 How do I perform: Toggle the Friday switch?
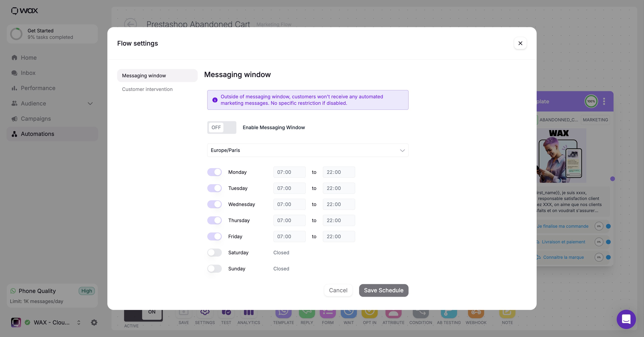[x=214, y=237]
